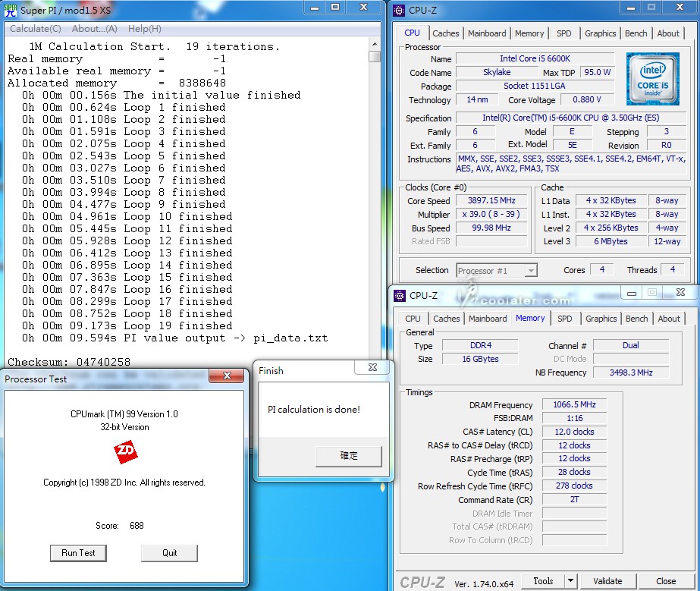This screenshot has width=700, height=591.
Task: Click the FSB:DRAM 1:16 value
Action: click(x=574, y=419)
